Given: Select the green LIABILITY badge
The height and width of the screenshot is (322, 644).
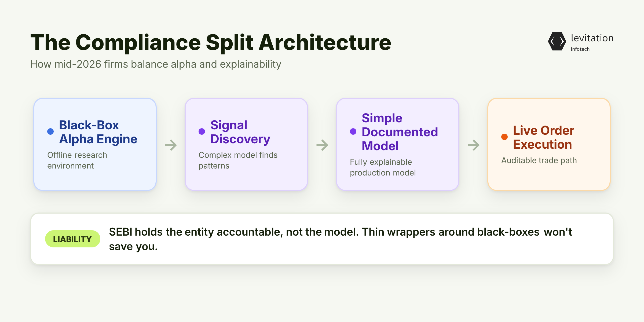Looking at the screenshot, I should tap(72, 239).
